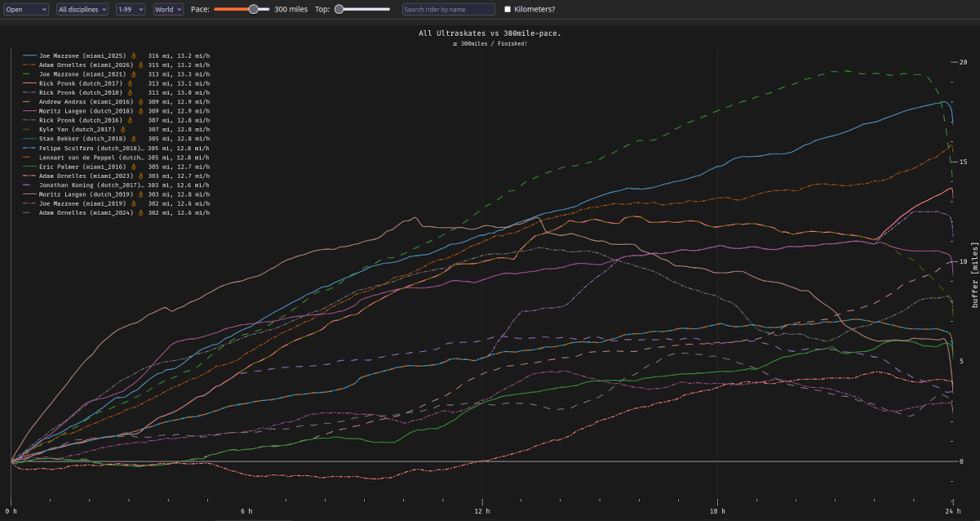The height and width of the screenshot is (521, 980).
Task: Expand the All disciplines dropdown
Action: coord(82,10)
